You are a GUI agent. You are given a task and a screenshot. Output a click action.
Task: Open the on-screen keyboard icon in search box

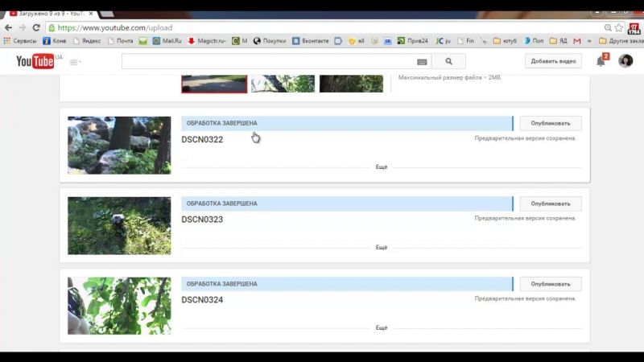[x=422, y=62]
